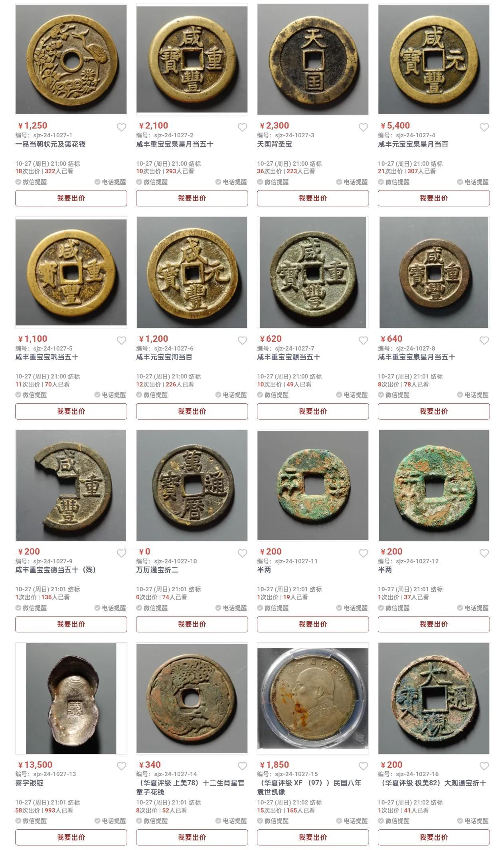
Task: Open the broken 咸丰重宝 coin thumbnail
Action: point(71,485)
